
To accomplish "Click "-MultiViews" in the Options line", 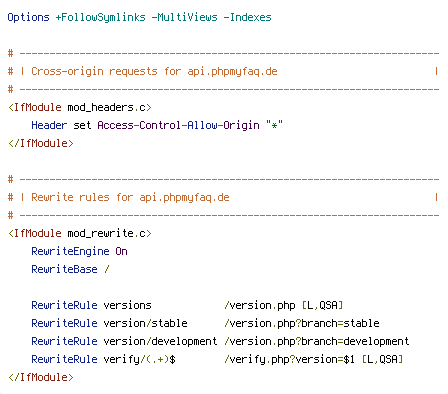I will click(x=184, y=17).
